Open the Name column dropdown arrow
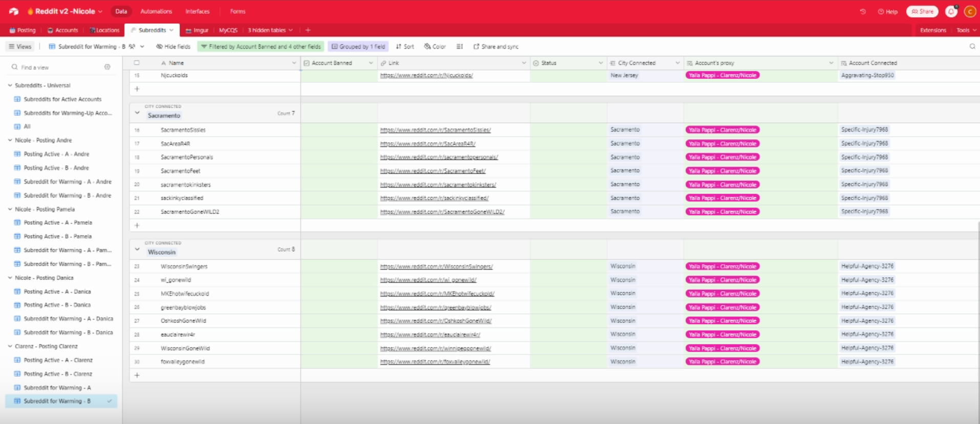The width and height of the screenshot is (980, 424). [294, 63]
